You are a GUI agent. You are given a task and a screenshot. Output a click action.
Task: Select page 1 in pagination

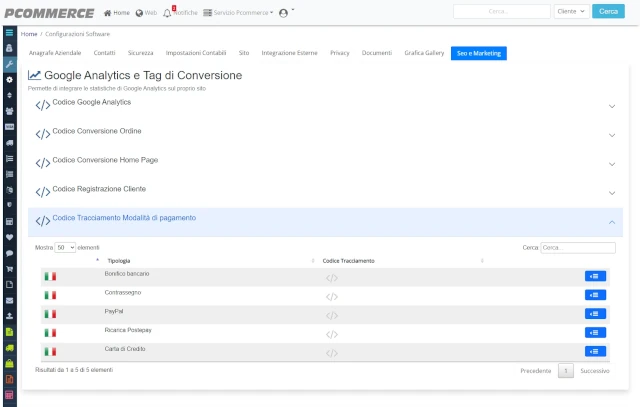pyautogui.click(x=566, y=371)
